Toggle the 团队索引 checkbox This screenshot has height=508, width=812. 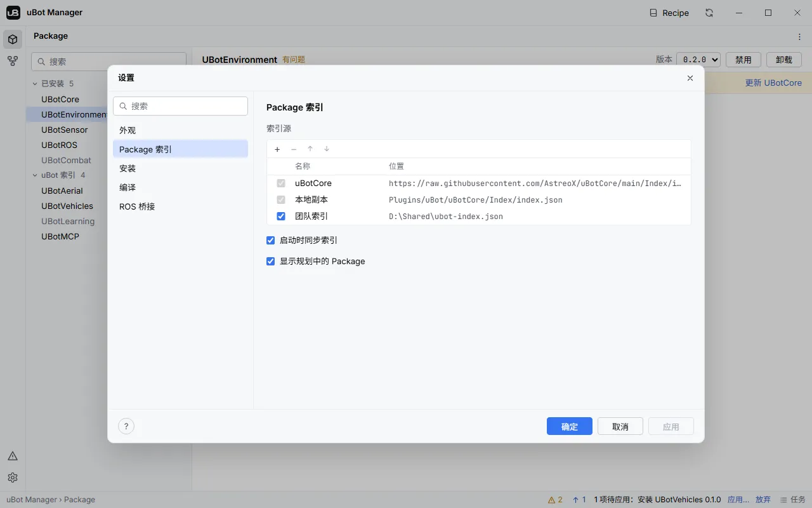pos(281,217)
